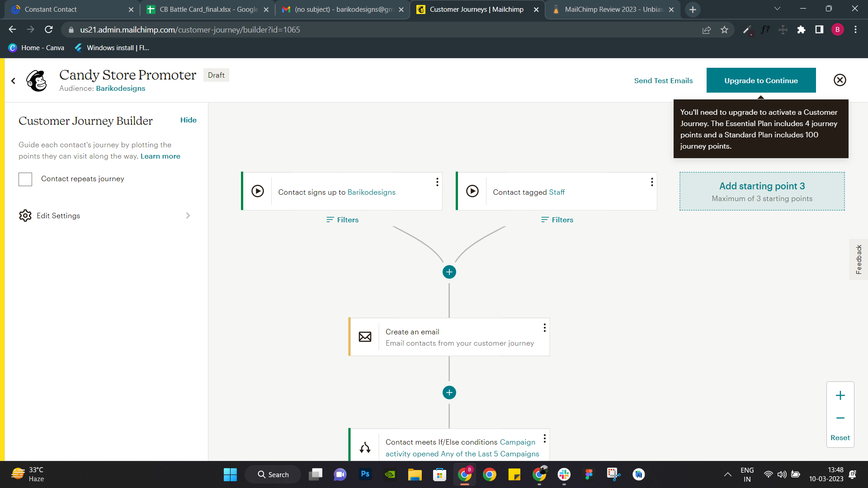This screenshot has height=488, width=868.
Task: Click the Upgrade to Continue button
Action: (x=761, y=80)
